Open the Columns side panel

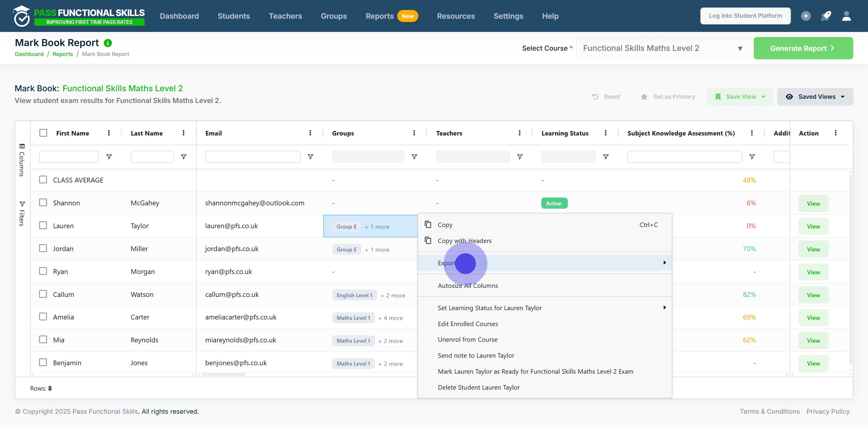(x=22, y=161)
